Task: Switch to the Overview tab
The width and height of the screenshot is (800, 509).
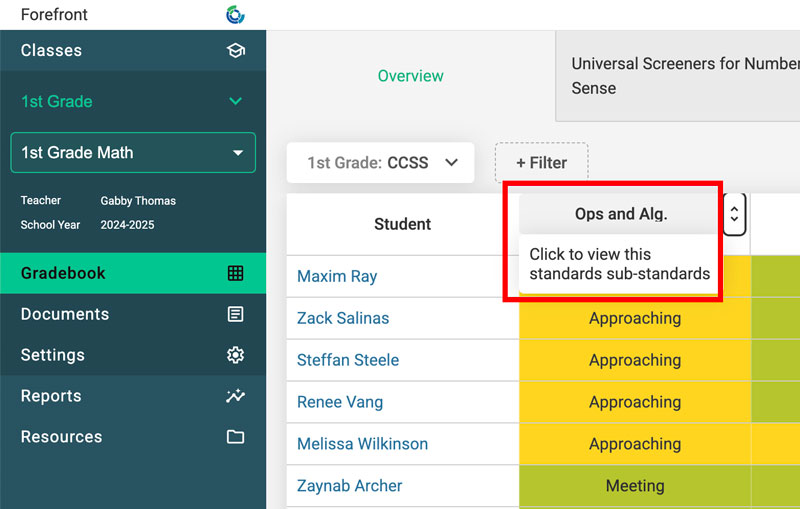Action: point(410,76)
